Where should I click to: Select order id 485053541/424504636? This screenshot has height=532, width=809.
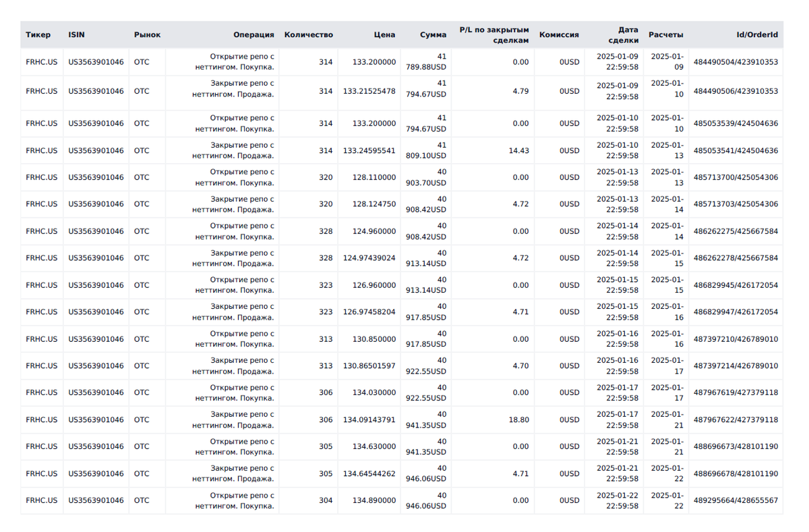click(736, 150)
